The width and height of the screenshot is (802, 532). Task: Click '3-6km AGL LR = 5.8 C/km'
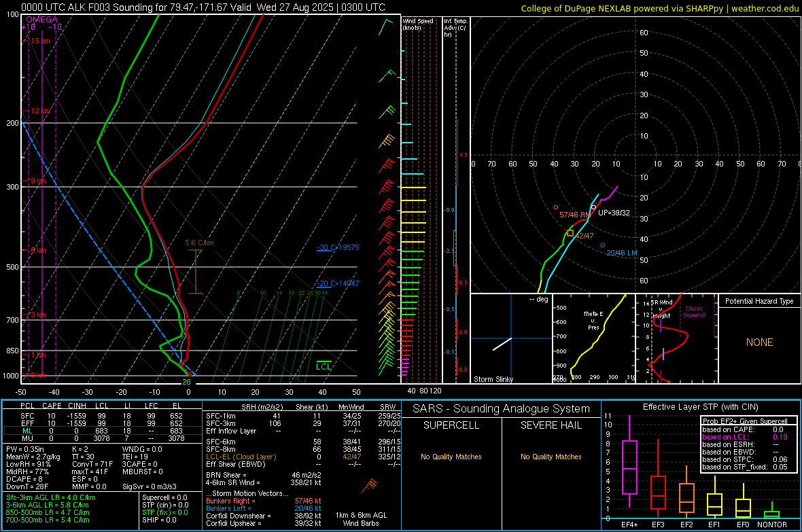point(48,505)
